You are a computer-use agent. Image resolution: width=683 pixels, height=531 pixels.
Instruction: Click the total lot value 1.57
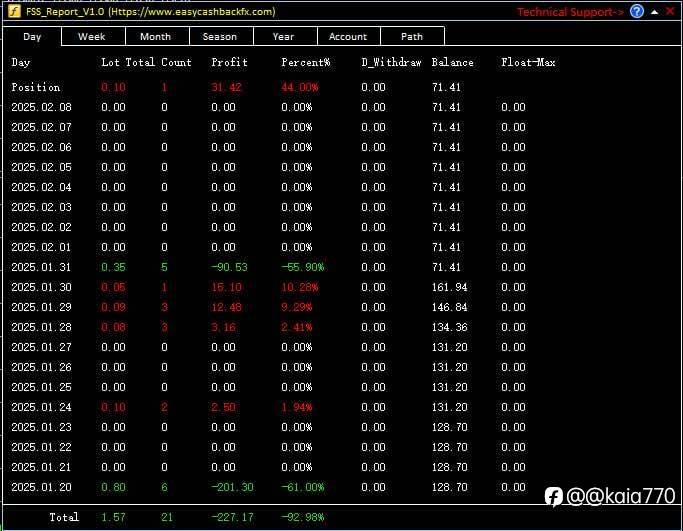[x=113, y=517]
